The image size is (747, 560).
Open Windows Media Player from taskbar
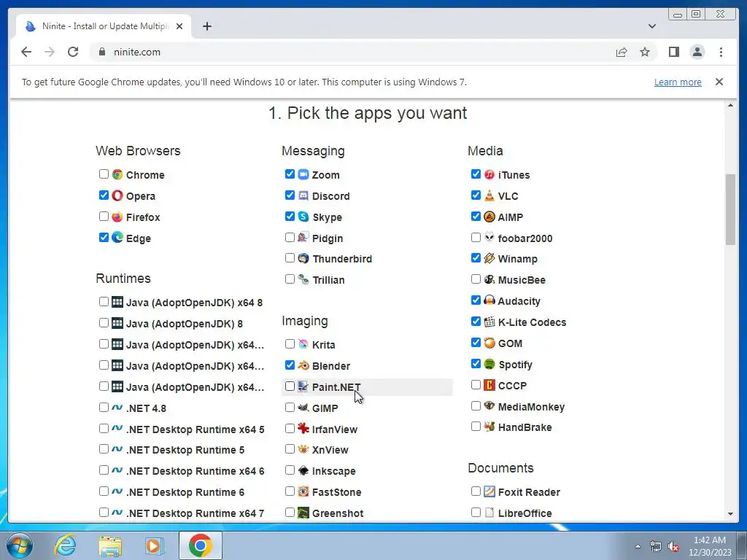(154, 545)
